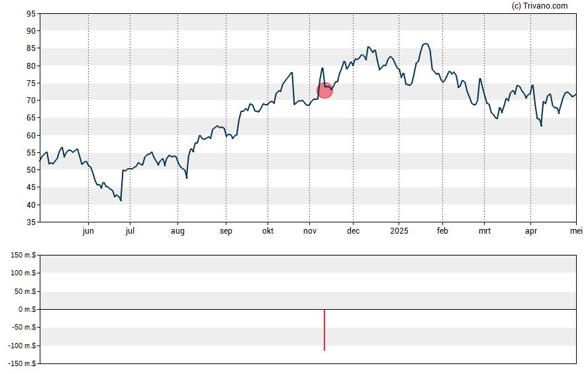The image size is (588, 374).
Task: Click the 'mei' month label
Action: pos(576,231)
